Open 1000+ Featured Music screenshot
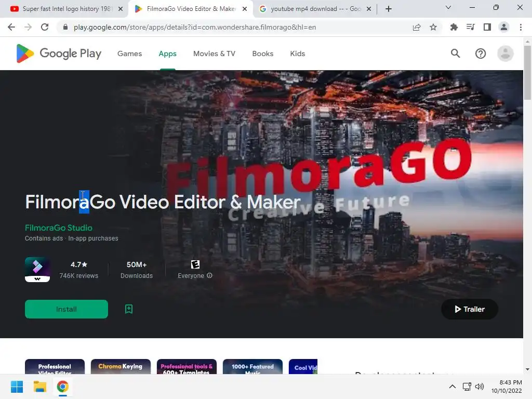This screenshot has width=532, height=399. pos(252,367)
